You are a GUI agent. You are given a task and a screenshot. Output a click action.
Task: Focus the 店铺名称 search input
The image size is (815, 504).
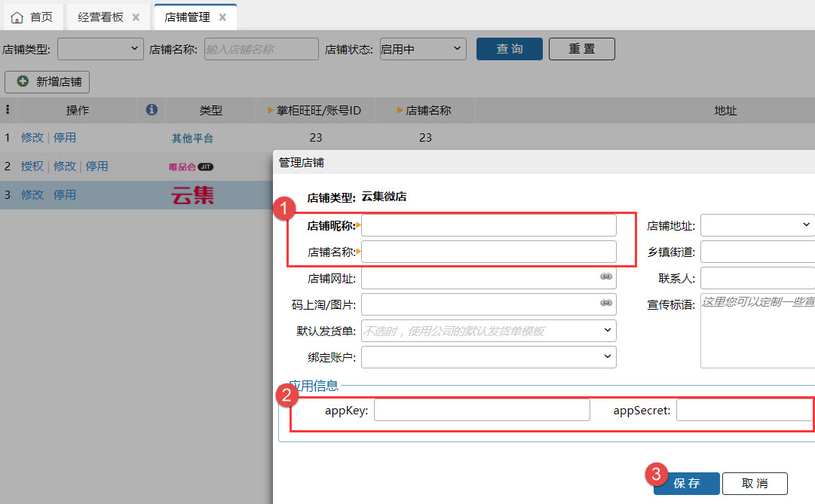[x=261, y=49]
